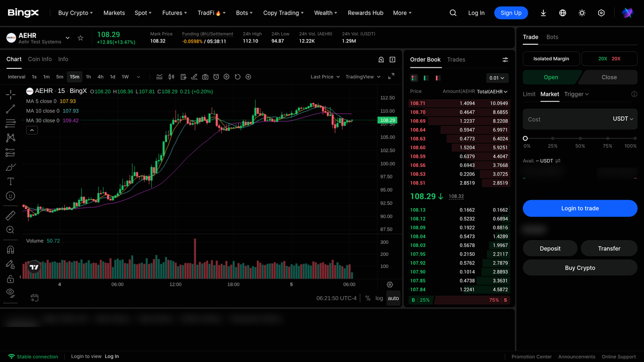Click the magnet mode icon

[x=10, y=250]
